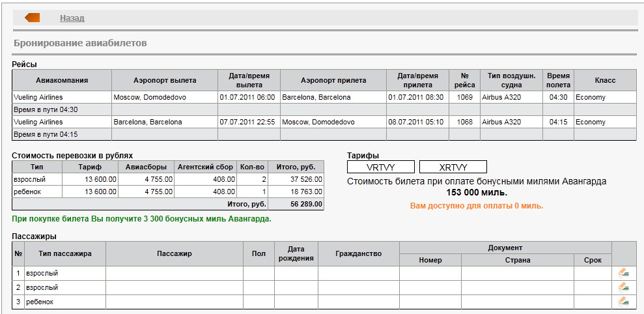Viewport: 644px width, 314px height.
Task: Select the VRTVY tariff button
Action: click(381, 167)
